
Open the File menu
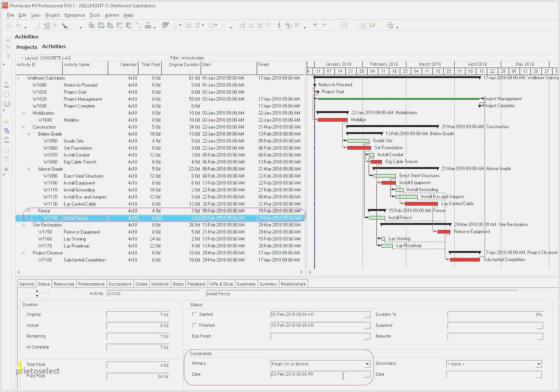point(10,15)
